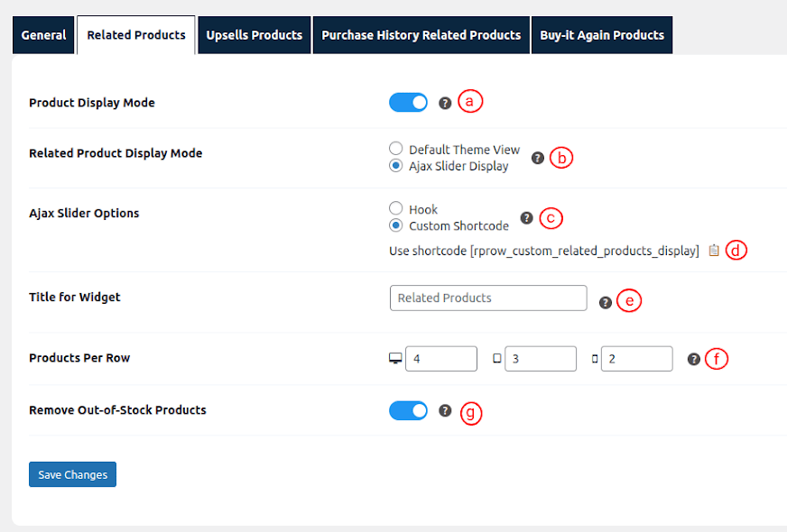Turn off Remove Out-of-Stock Products
This screenshot has width=787, height=532.
tap(408, 410)
